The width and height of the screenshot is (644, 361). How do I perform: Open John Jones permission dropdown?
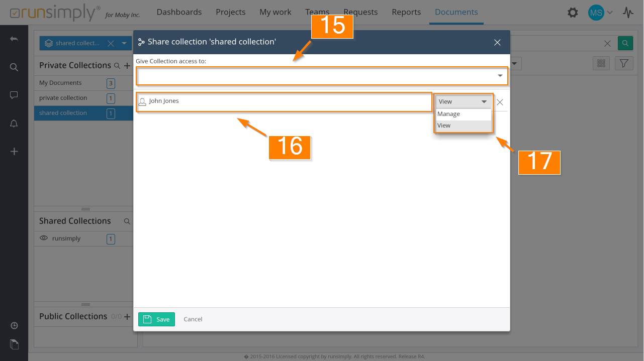463,101
